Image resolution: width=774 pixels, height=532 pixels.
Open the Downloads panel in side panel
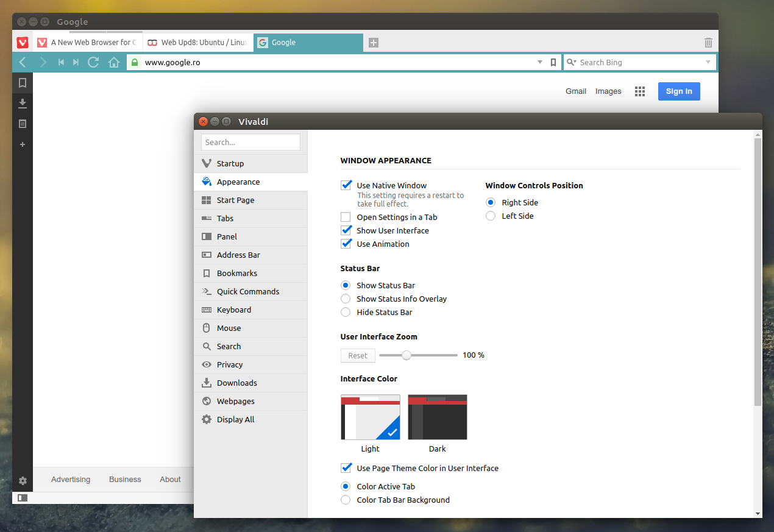[x=23, y=103]
